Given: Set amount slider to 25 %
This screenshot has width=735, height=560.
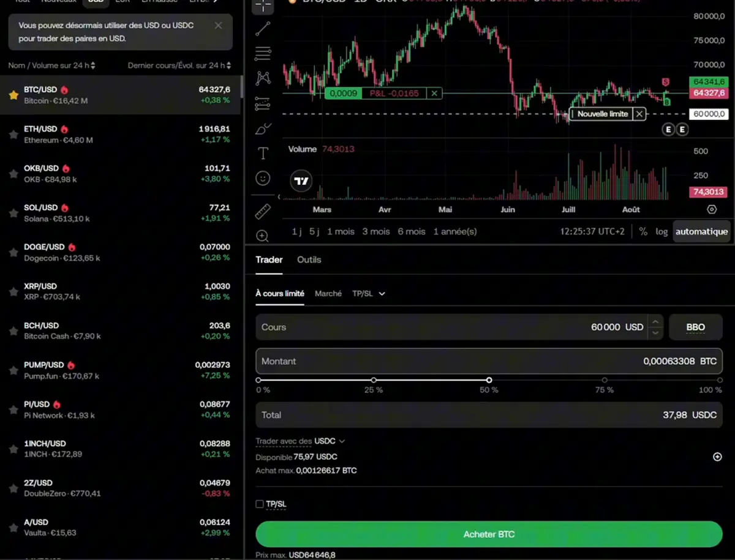Looking at the screenshot, I should tap(374, 380).
